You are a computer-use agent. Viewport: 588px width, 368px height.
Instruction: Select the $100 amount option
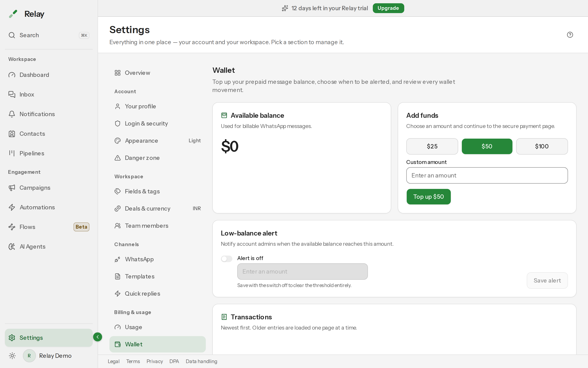(x=542, y=146)
